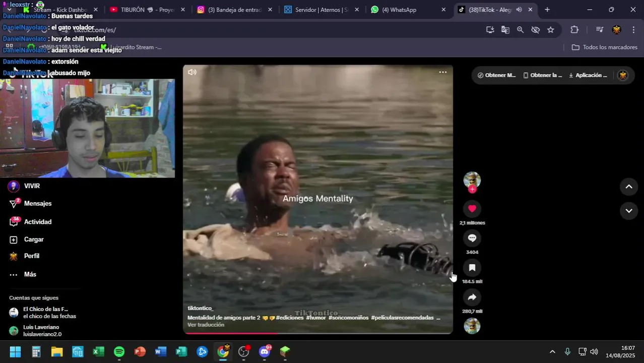Click microphone icon in system tray

coord(567,352)
